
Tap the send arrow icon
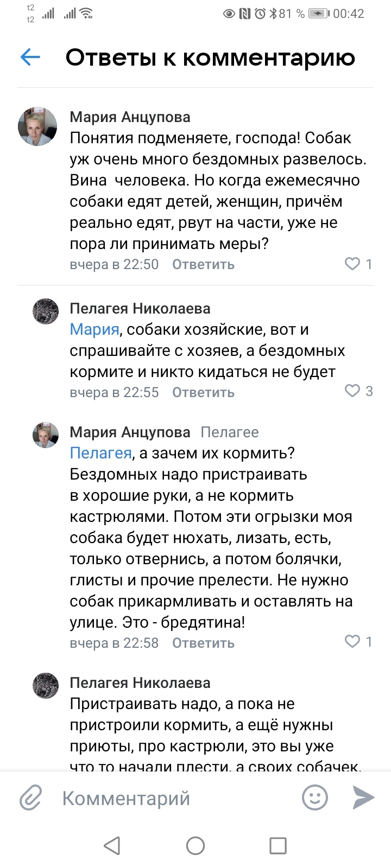(x=363, y=797)
